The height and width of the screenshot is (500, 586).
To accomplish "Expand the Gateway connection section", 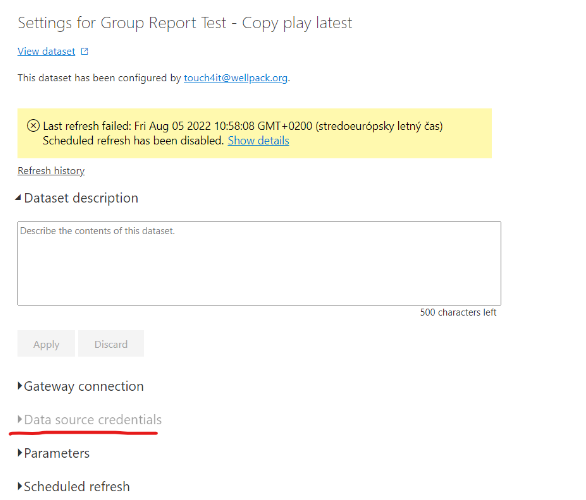I will (x=80, y=386).
